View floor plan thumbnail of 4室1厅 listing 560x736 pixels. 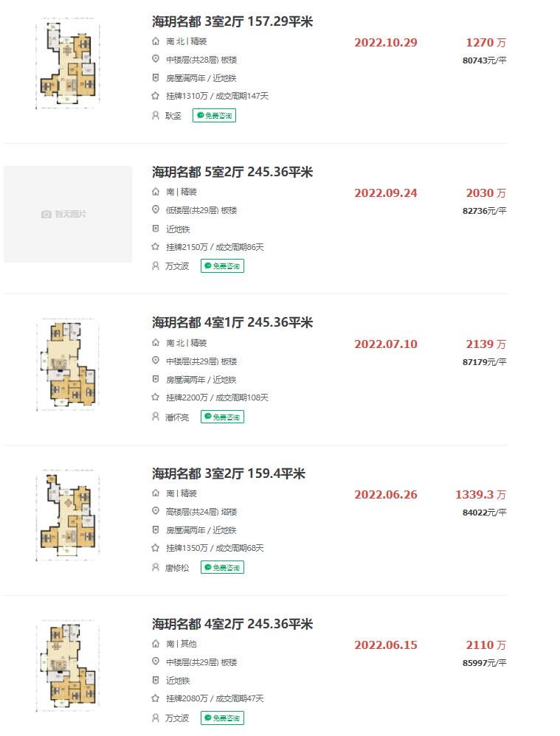(x=68, y=365)
